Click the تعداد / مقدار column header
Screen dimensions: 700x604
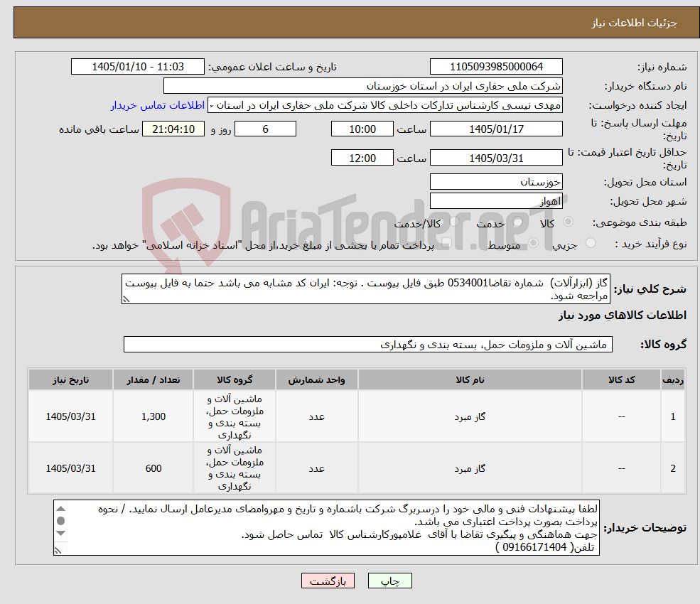click(153, 380)
